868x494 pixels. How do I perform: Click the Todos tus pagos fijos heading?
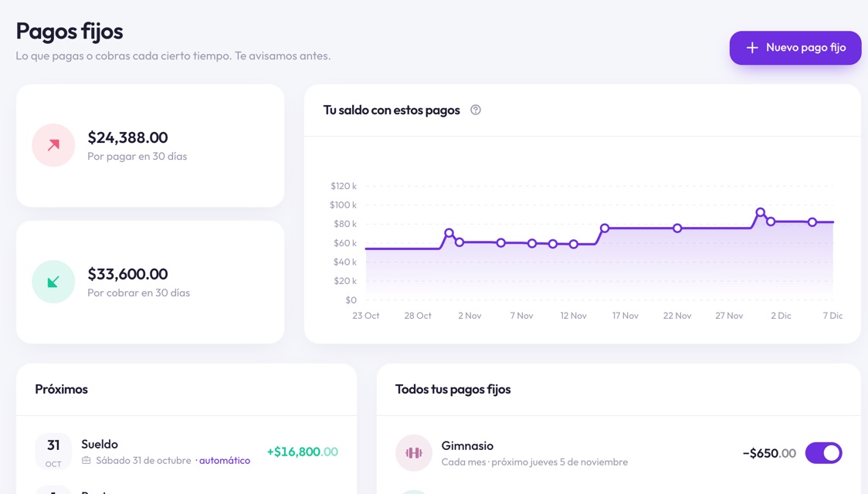[453, 390]
